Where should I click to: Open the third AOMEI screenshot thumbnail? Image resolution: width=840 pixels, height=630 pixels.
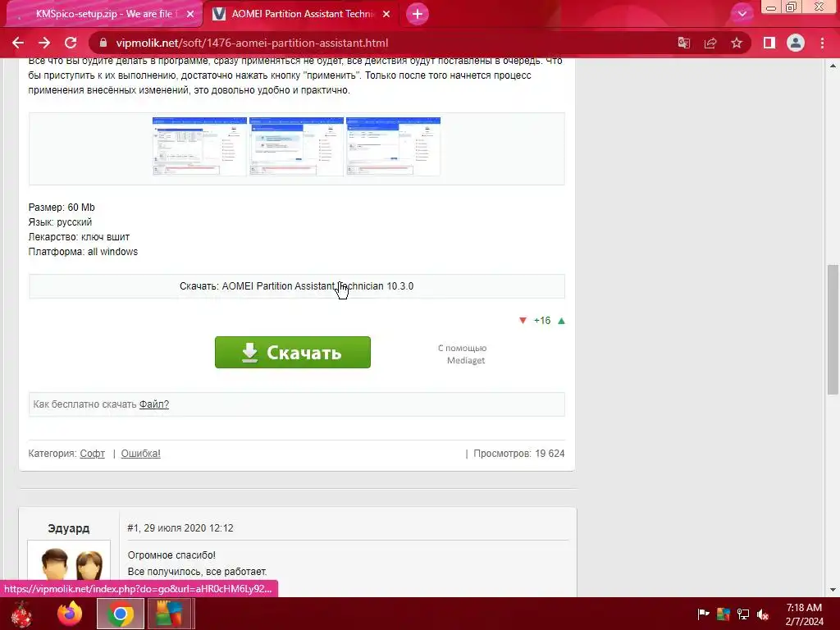click(393, 146)
